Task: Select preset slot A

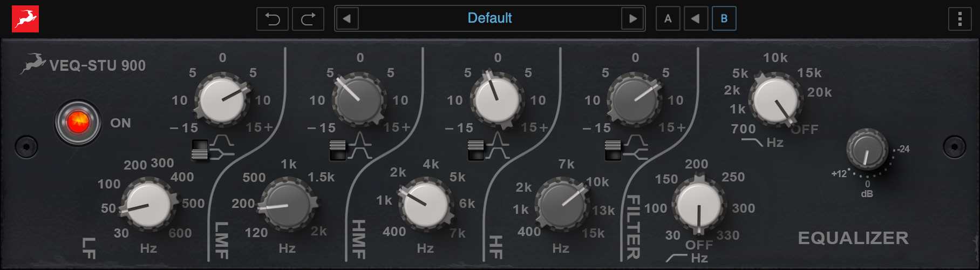Action: 668,19
